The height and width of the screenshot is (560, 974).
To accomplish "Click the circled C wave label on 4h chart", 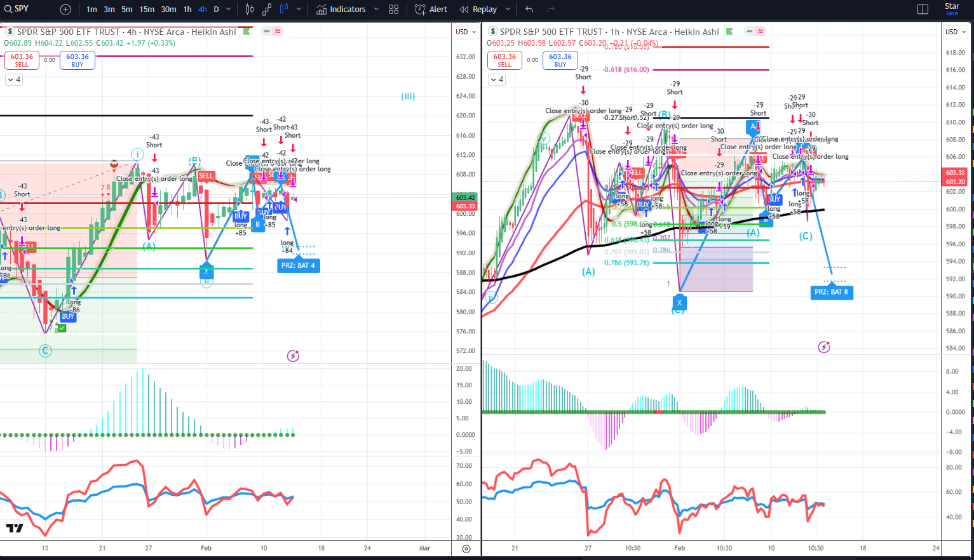I will point(45,350).
